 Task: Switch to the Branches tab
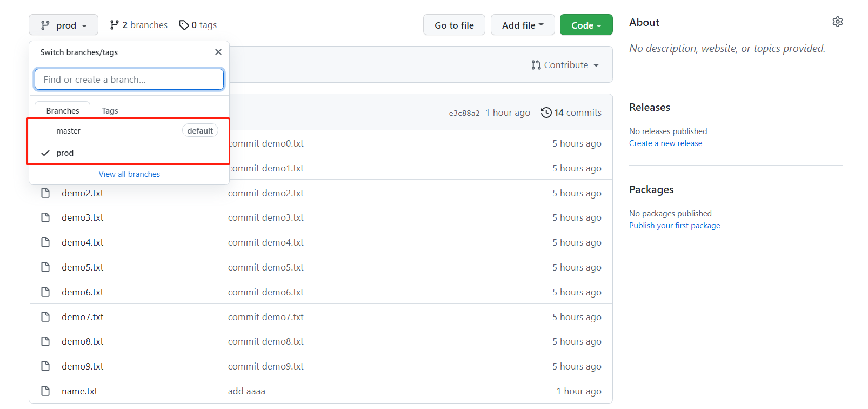click(63, 110)
